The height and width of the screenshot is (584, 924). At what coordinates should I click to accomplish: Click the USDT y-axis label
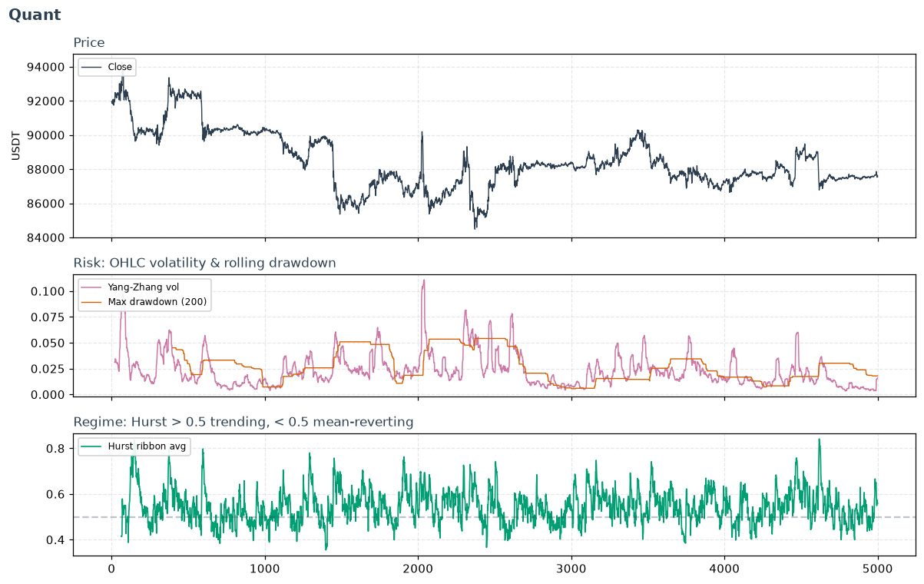click(x=15, y=146)
